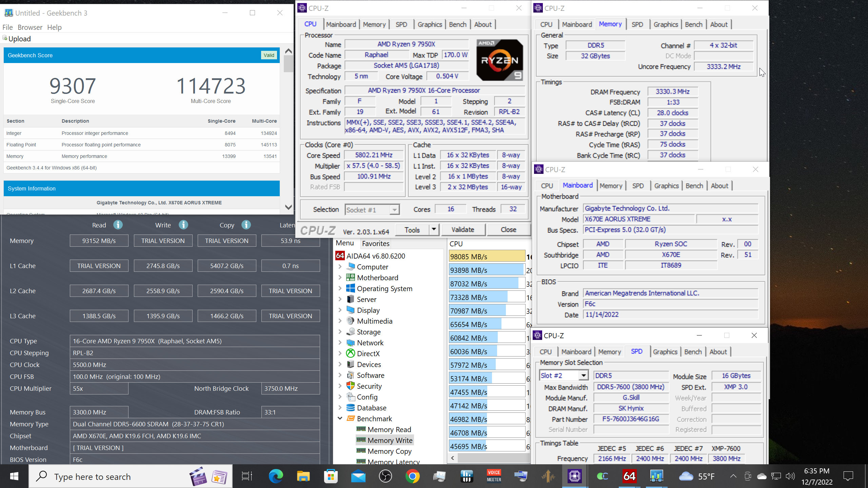868x488 pixels.
Task: Switch to Bench tab in CPU-Z CPU window
Action: tap(458, 24)
